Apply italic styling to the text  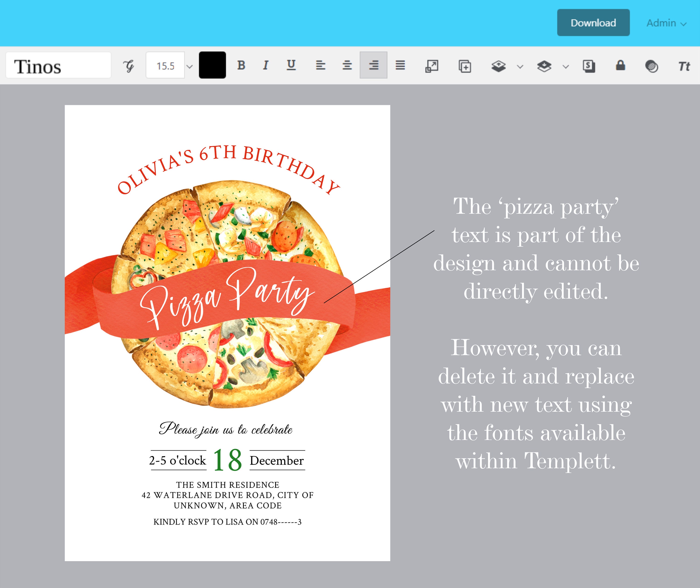tap(266, 65)
